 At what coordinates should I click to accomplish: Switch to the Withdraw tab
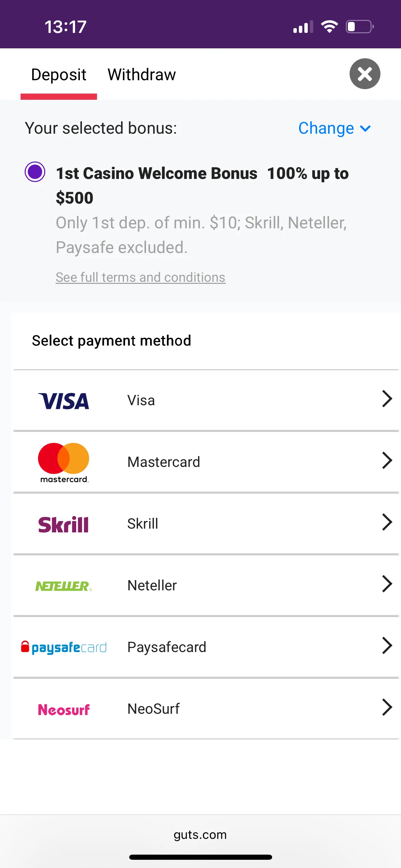[x=142, y=75]
